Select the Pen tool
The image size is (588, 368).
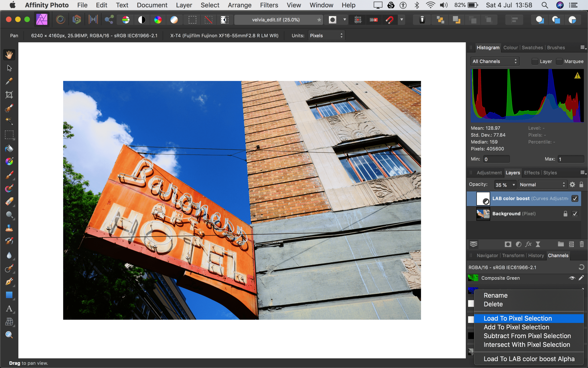coord(9,282)
